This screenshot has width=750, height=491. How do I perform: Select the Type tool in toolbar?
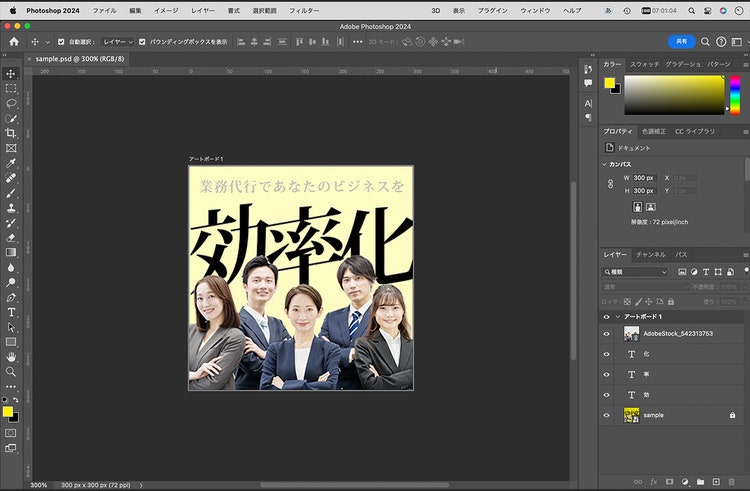11,312
